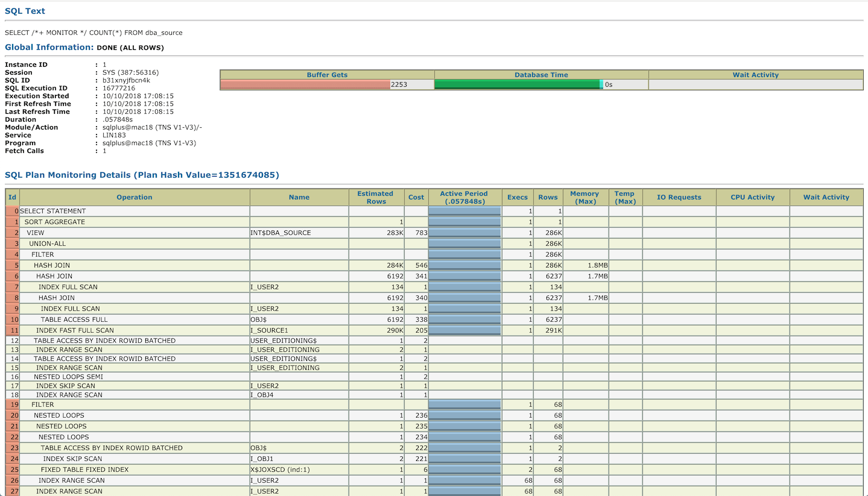Click the active period bar for SELECT STATEMENT

click(x=464, y=211)
